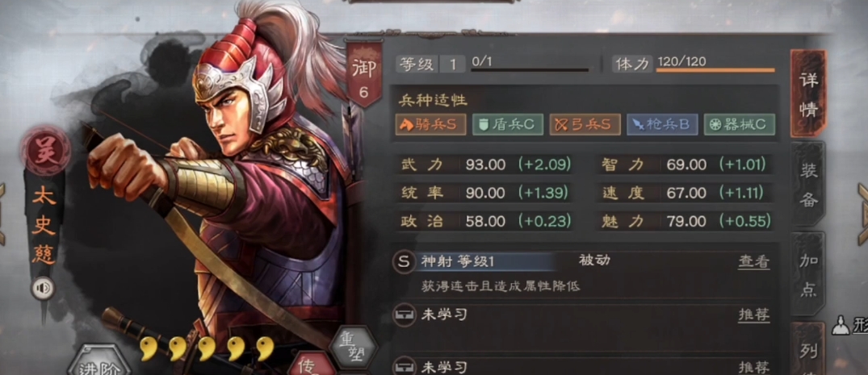Select the 器械C siege aptitude badge
Image resolution: width=868 pixels, height=375 pixels.
click(x=739, y=124)
